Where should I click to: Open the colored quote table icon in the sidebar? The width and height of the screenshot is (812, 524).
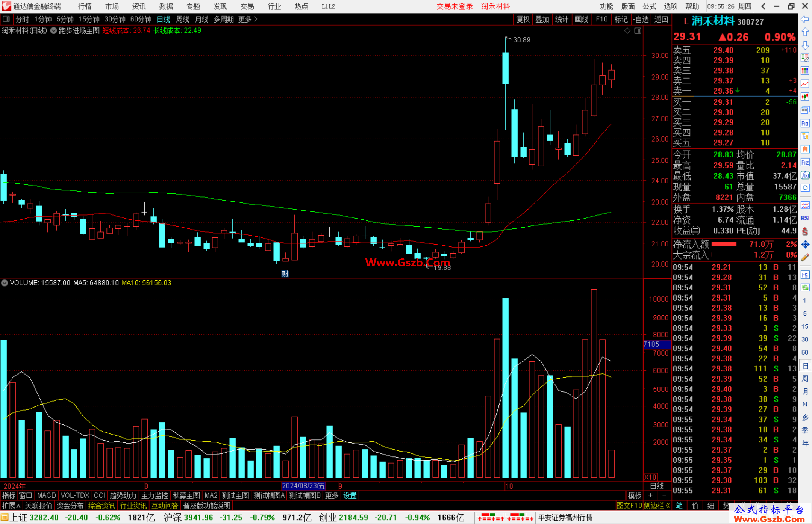[x=805, y=71]
